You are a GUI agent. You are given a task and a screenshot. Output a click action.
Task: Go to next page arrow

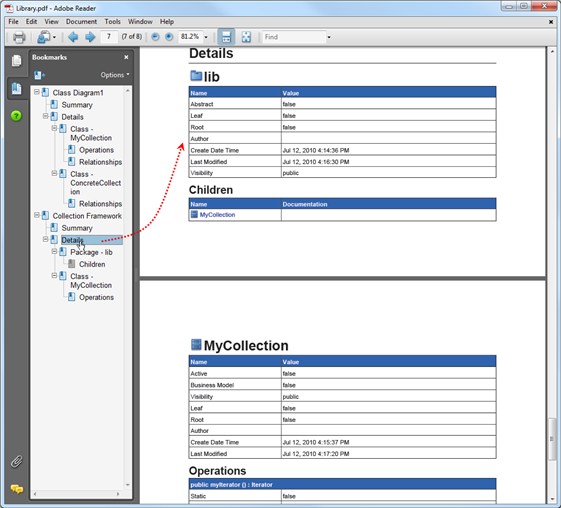90,37
